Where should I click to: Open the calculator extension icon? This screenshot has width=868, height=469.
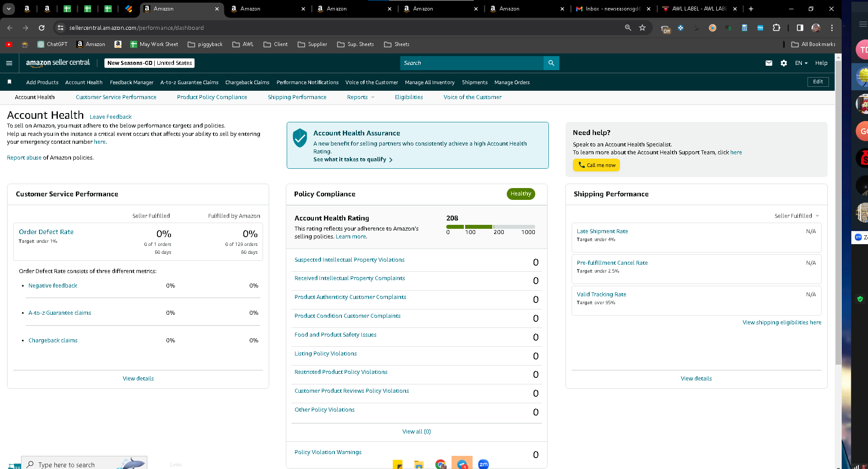click(744, 28)
